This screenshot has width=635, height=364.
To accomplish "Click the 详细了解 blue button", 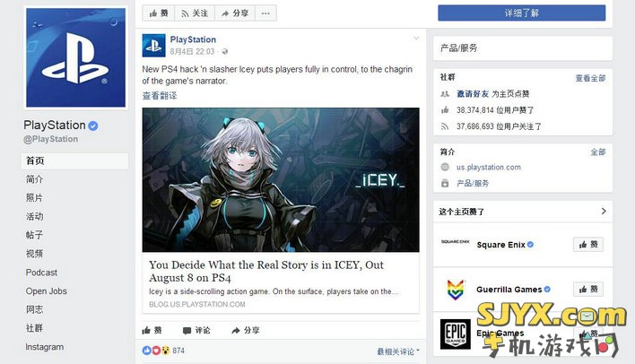I will pos(522,13).
